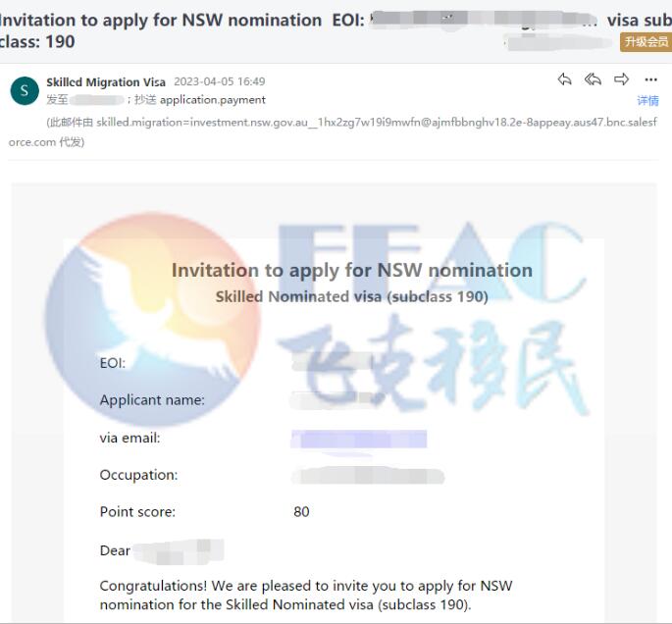The image size is (672, 624).
Task: Click the body heading 'Invitation to apply for NSW nomination'
Action: tap(351, 270)
